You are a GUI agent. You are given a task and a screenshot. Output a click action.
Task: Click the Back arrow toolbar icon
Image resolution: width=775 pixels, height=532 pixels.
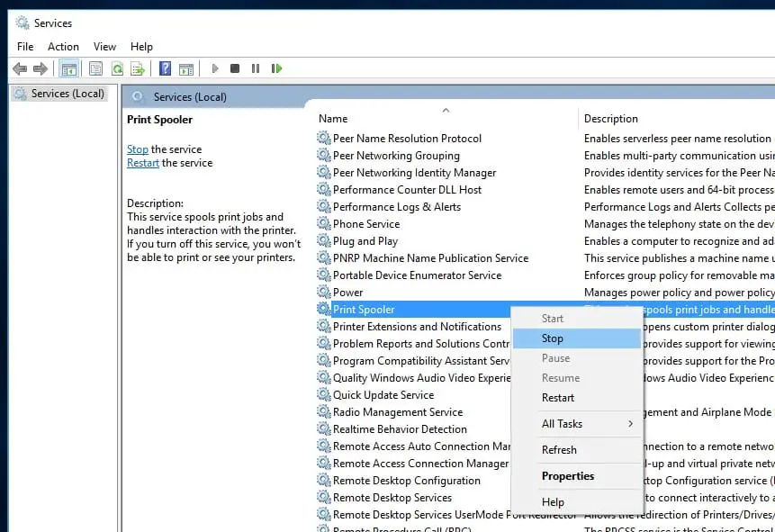[19, 68]
